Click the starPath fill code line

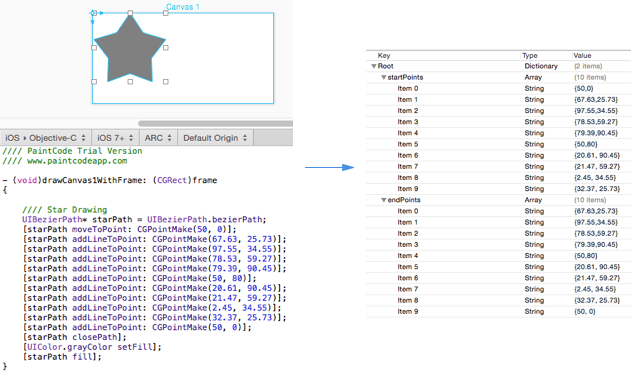tap(62, 357)
